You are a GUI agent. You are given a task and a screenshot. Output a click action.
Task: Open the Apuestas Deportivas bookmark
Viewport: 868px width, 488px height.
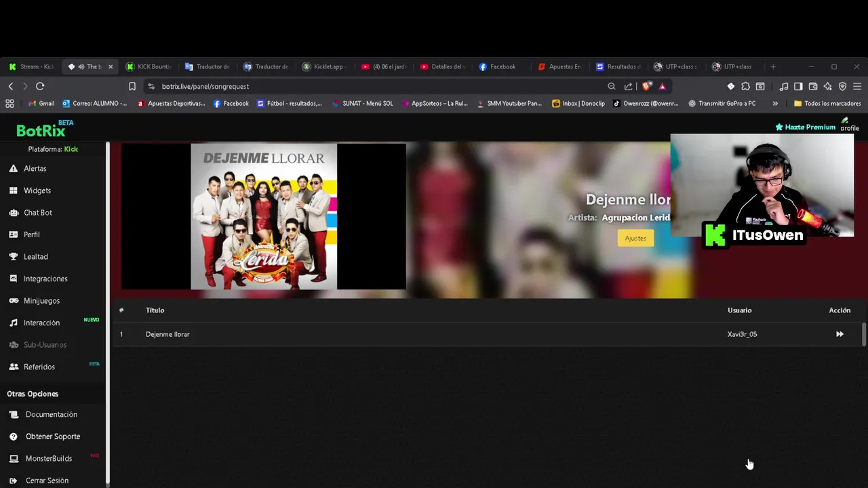click(x=172, y=104)
